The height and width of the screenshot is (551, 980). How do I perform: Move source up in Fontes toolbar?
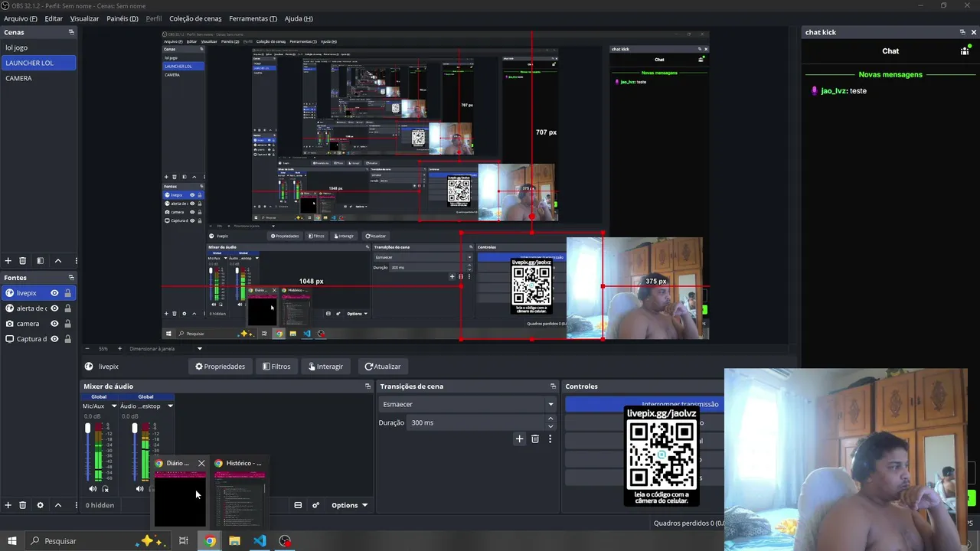tap(57, 505)
